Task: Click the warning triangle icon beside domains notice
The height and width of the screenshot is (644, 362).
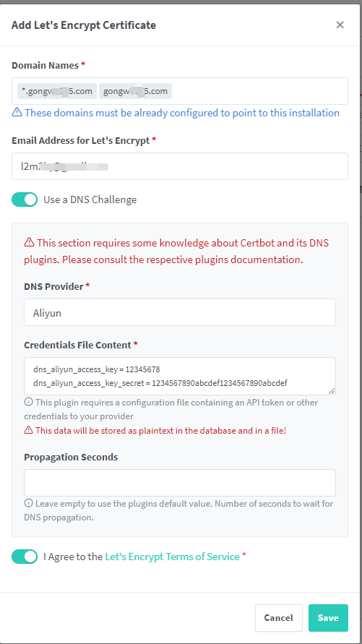Action: 17,112
